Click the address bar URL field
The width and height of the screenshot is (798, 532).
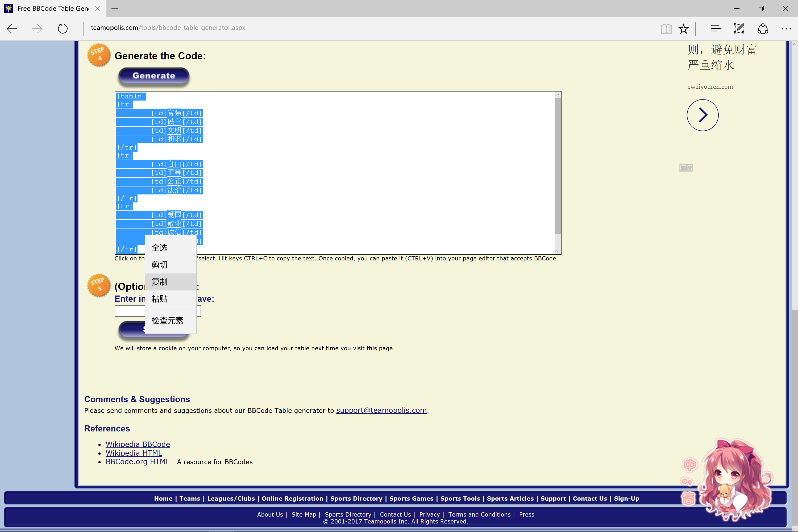click(x=168, y=28)
